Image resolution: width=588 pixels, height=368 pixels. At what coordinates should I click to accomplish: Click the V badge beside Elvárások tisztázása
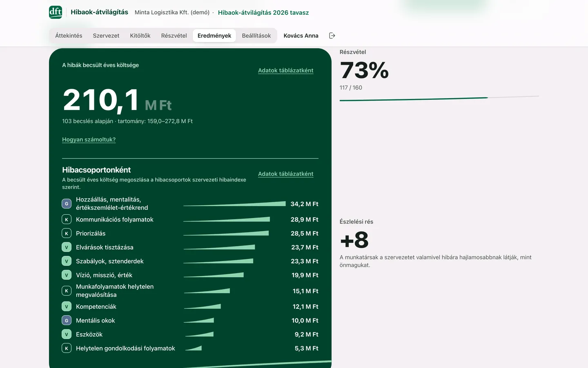click(x=67, y=247)
